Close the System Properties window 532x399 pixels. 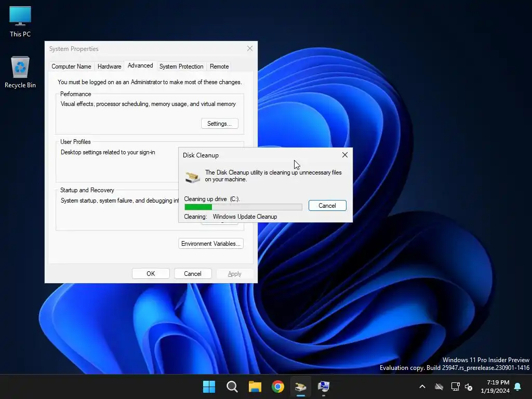click(x=250, y=48)
